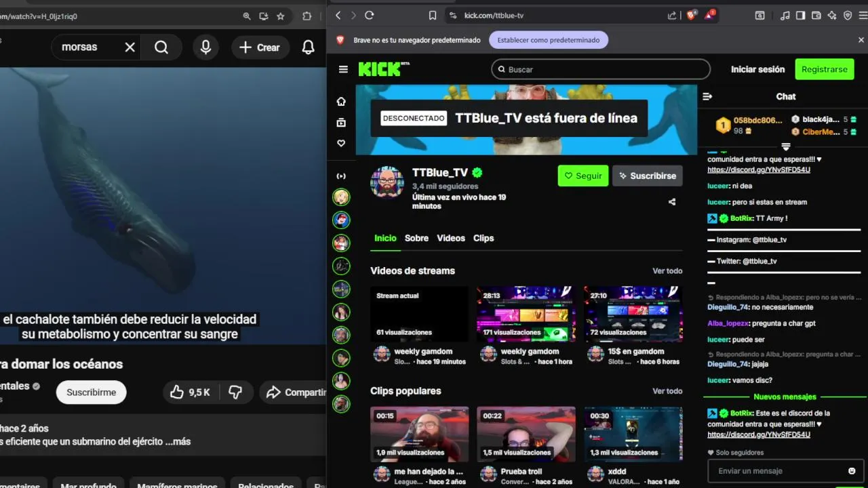Go back in Brave browser
This screenshot has height=488, width=868.
tap(338, 15)
